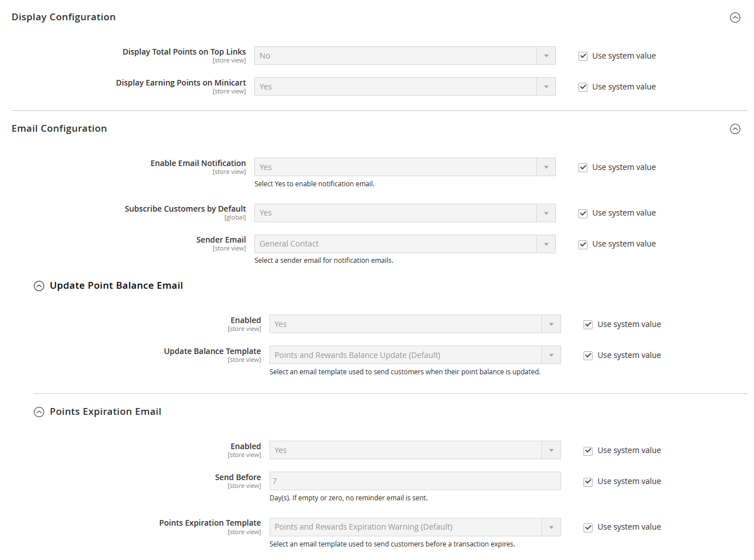Open Subscribe Customers by Default dropdown
754x560 pixels.
tap(405, 213)
